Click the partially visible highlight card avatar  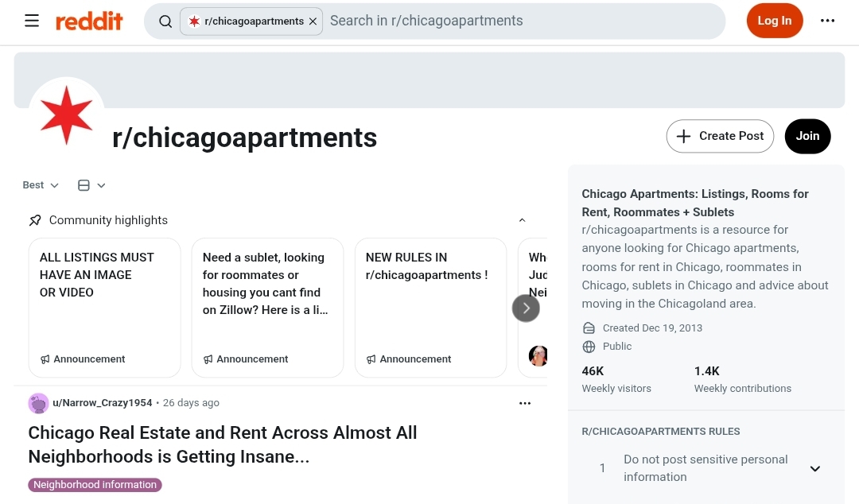(538, 356)
